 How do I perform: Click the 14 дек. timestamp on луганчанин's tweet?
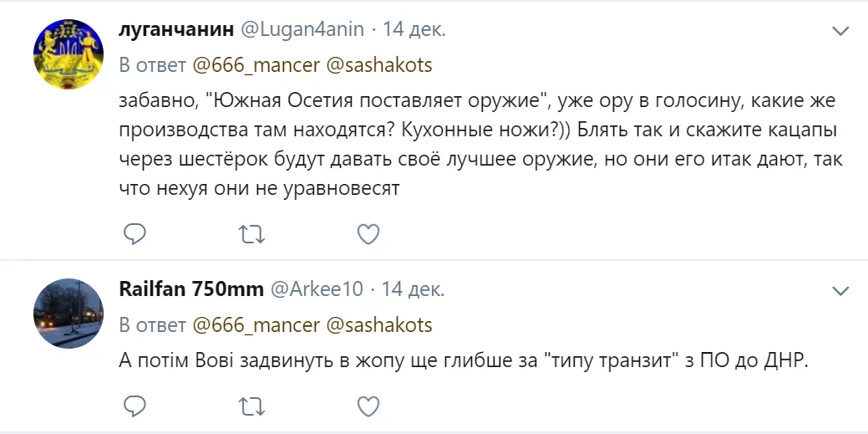click(x=414, y=30)
